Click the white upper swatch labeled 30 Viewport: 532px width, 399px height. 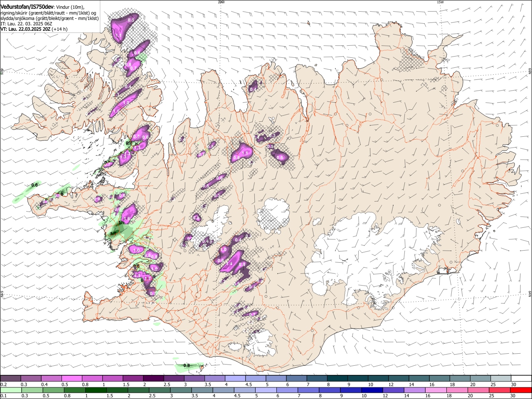coord(521,379)
